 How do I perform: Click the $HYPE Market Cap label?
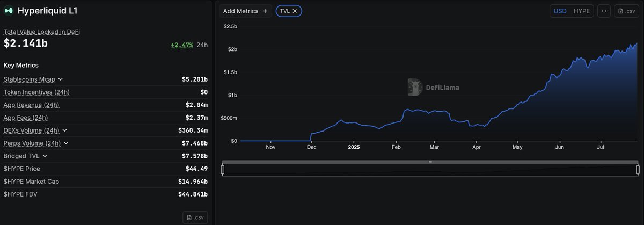click(x=31, y=182)
